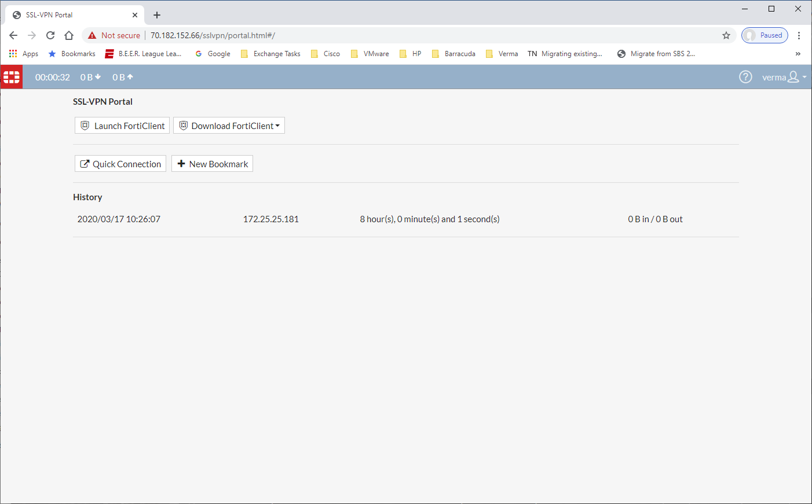Maximize the Chrome window
The image size is (812, 504).
click(771, 9)
